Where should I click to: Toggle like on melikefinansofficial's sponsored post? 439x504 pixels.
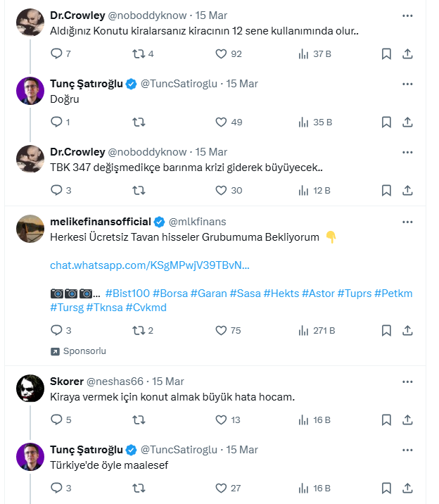pos(221,330)
